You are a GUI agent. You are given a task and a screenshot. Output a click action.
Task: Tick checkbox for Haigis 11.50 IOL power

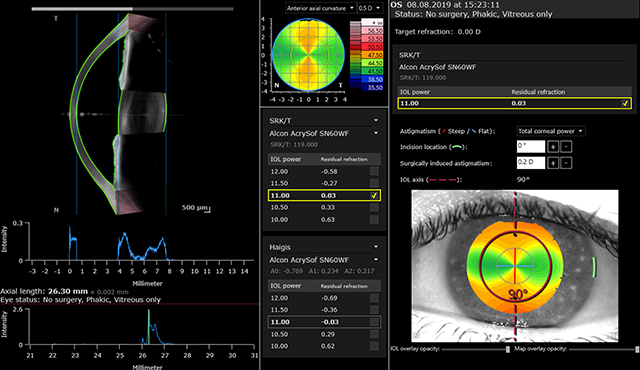tap(374, 310)
